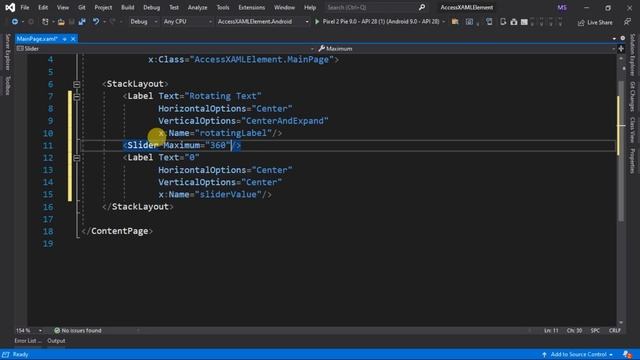
Task: Open Add to Source Control menu
Action: pos(578,355)
